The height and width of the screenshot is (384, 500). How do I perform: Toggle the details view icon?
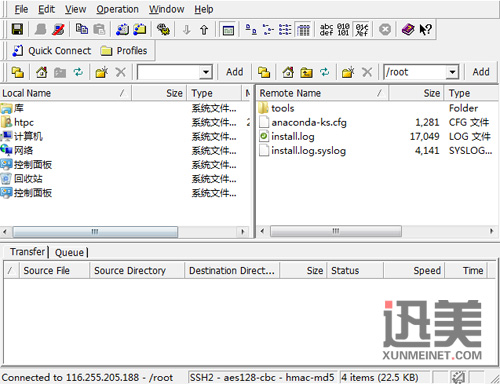pos(303,30)
